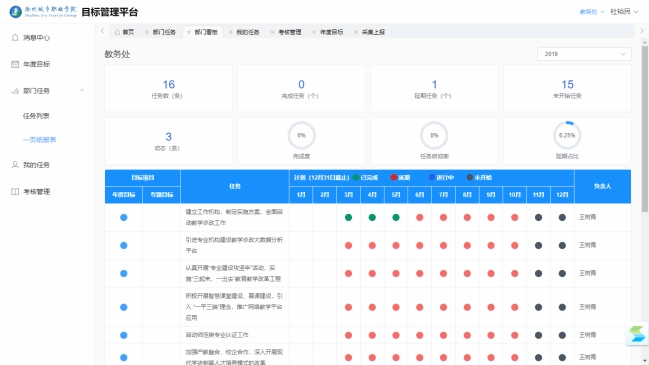Screen dimensions: 649x365
Task: Close the 年度目标 tab
Action: tap(314, 32)
